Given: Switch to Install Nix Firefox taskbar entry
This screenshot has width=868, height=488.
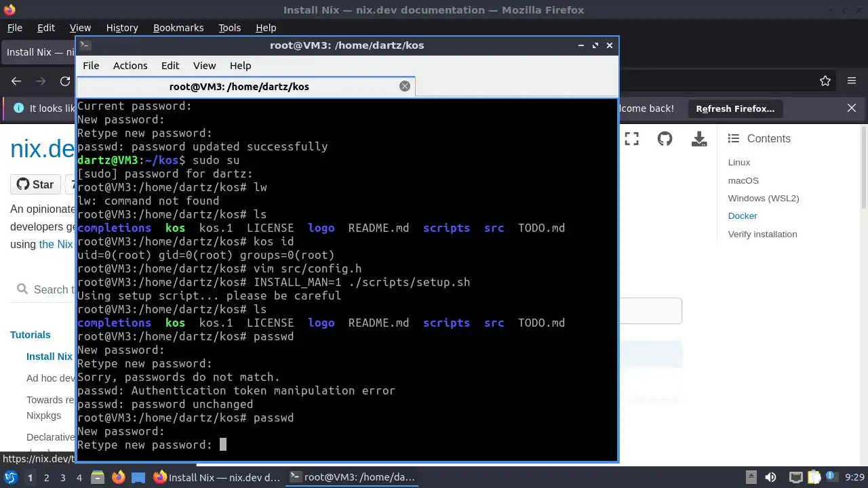Looking at the screenshot, I should (x=217, y=478).
